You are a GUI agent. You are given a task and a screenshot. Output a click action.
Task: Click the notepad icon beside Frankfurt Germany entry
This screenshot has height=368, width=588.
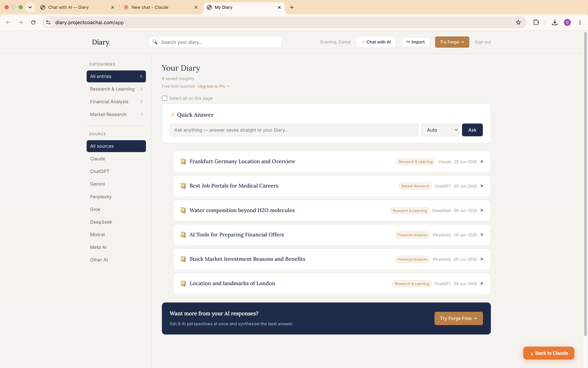click(x=183, y=161)
